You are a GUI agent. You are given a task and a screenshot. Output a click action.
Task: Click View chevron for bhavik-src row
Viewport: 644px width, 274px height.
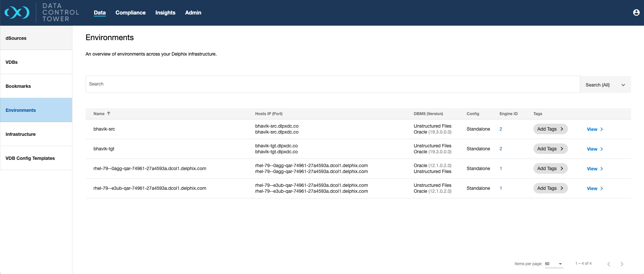click(x=602, y=129)
